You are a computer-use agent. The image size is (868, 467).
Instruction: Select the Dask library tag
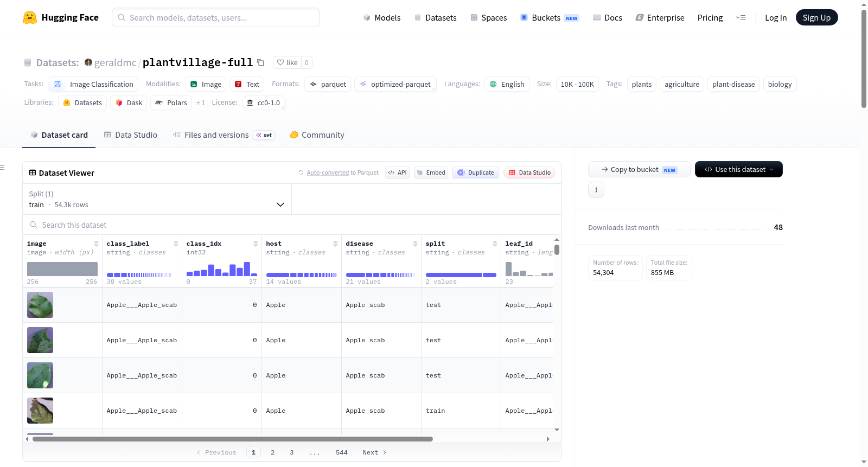(129, 103)
